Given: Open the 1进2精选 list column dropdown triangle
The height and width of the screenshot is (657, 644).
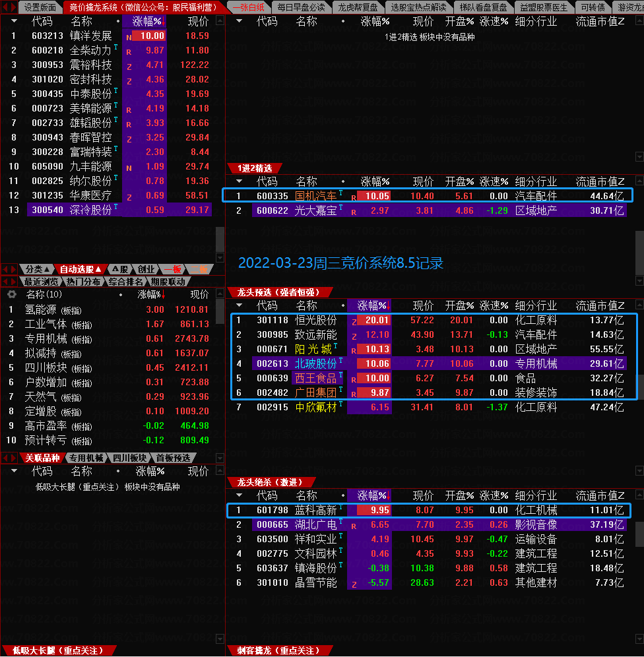Looking at the screenshot, I should coord(239,181).
